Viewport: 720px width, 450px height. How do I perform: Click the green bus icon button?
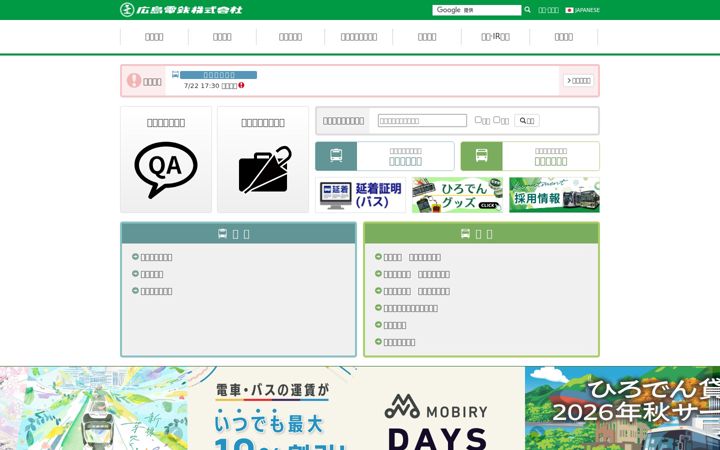tap(482, 156)
